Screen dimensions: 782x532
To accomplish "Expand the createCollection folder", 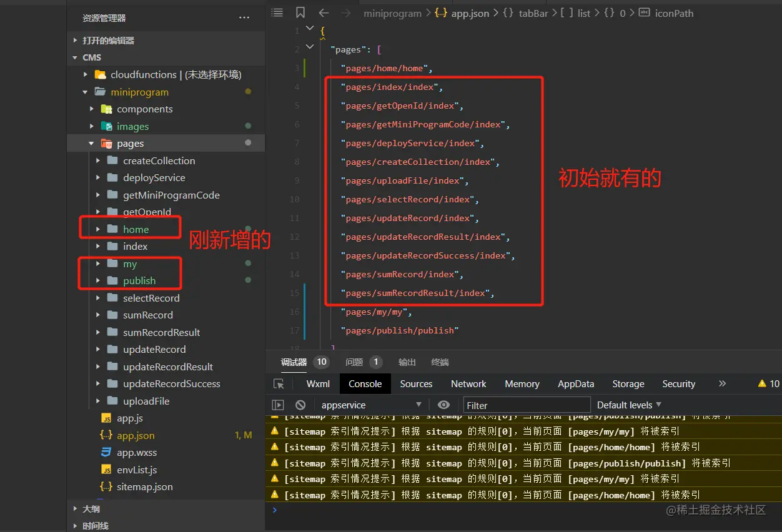I will click(x=97, y=160).
